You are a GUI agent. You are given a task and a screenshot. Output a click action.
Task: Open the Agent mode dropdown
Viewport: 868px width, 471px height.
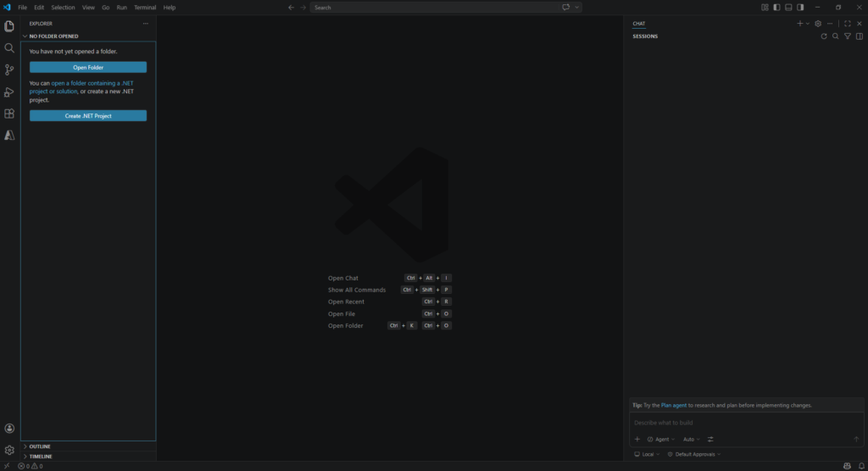point(661,440)
